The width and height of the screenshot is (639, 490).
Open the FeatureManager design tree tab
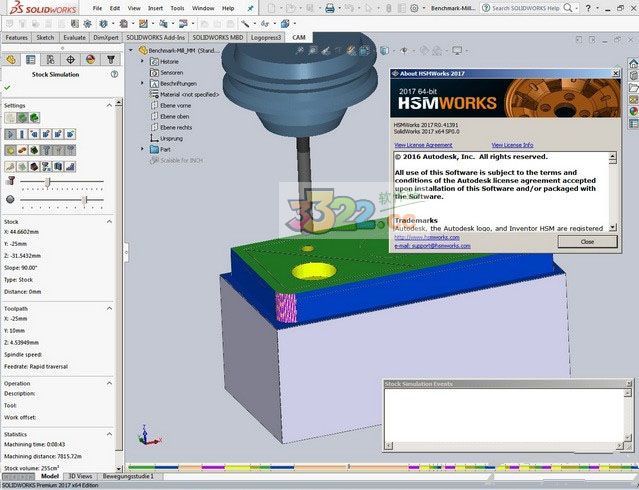coord(11,60)
